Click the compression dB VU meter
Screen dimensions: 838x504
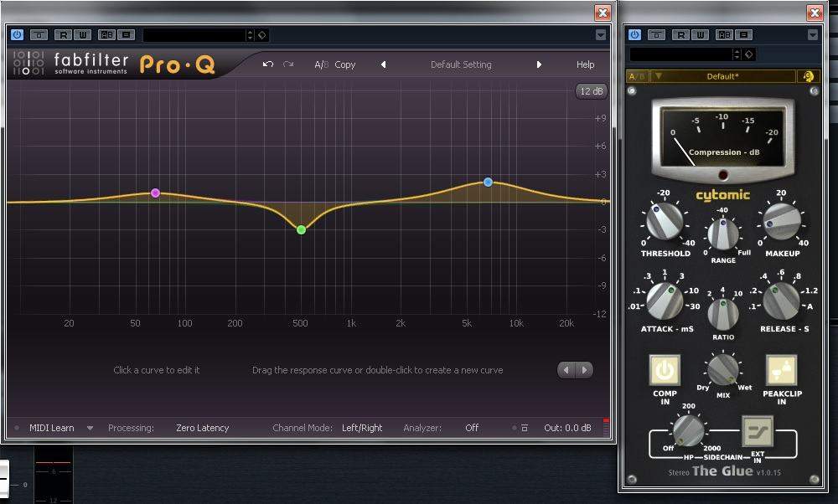pyautogui.click(x=722, y=138)
